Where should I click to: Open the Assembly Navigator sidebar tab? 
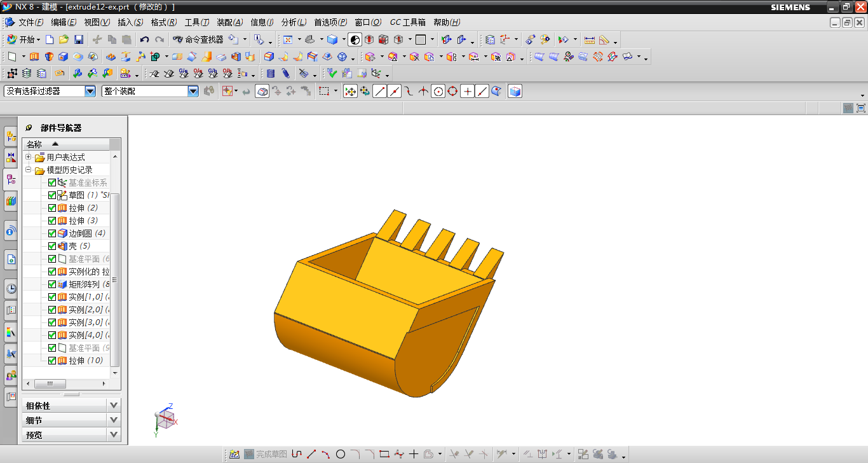[11, 136]
